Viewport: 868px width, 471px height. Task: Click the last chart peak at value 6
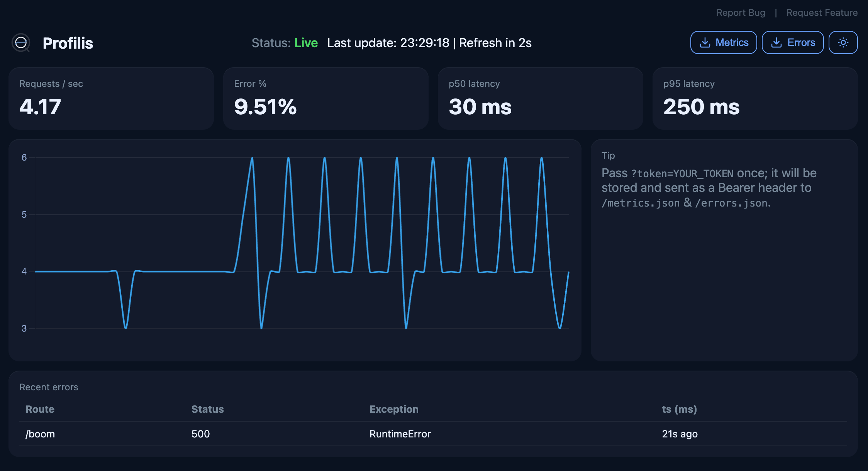tap(542, 158)
